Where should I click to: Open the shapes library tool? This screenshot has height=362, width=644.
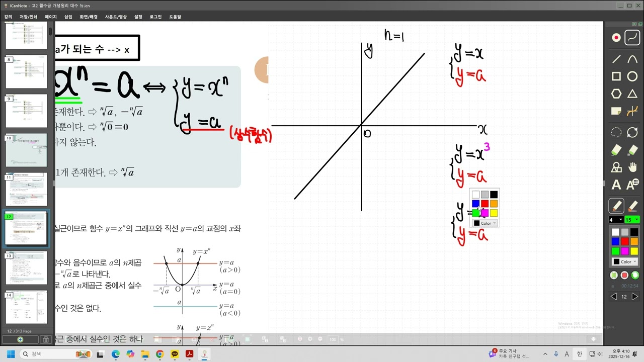(616, 167)
